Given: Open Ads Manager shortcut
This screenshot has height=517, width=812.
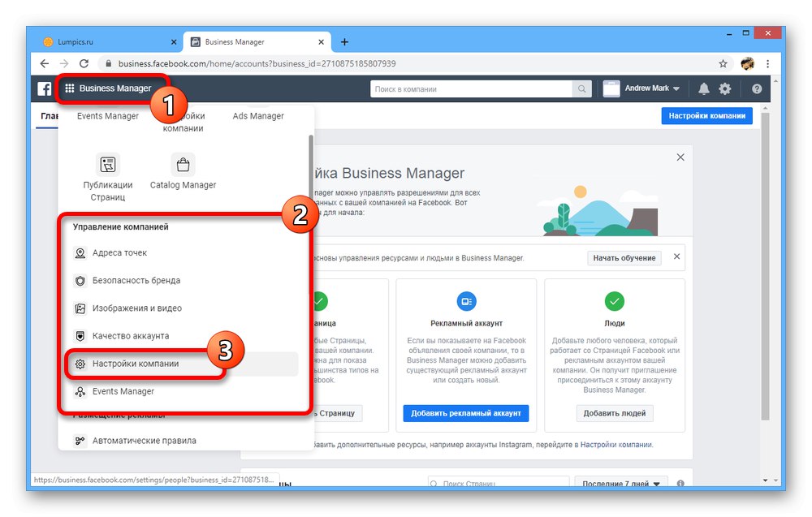Looking at the screenshot, I should click(258, 116).
